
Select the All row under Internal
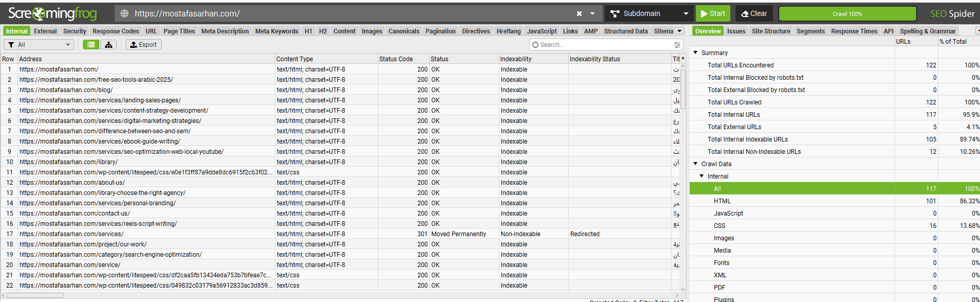[x=834, y=189]
